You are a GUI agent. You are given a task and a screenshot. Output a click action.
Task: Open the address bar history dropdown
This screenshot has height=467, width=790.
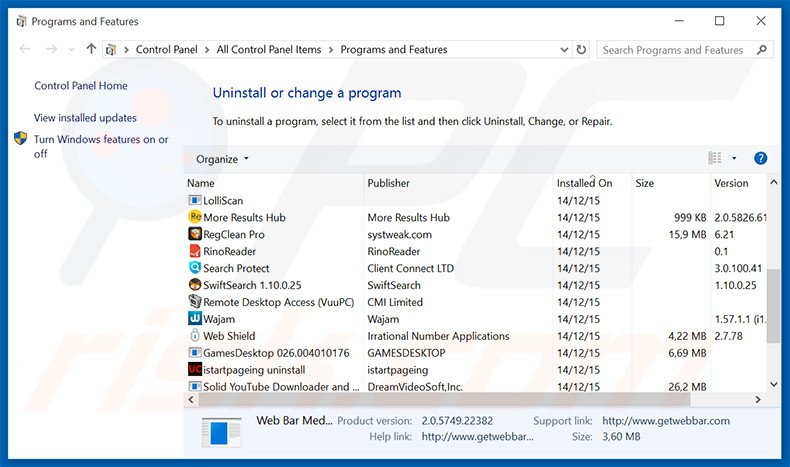point(564,49)
